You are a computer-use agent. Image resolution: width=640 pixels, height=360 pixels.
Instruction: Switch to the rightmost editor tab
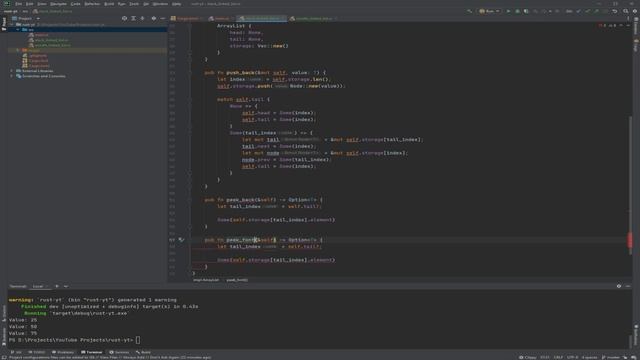point(313,19)
